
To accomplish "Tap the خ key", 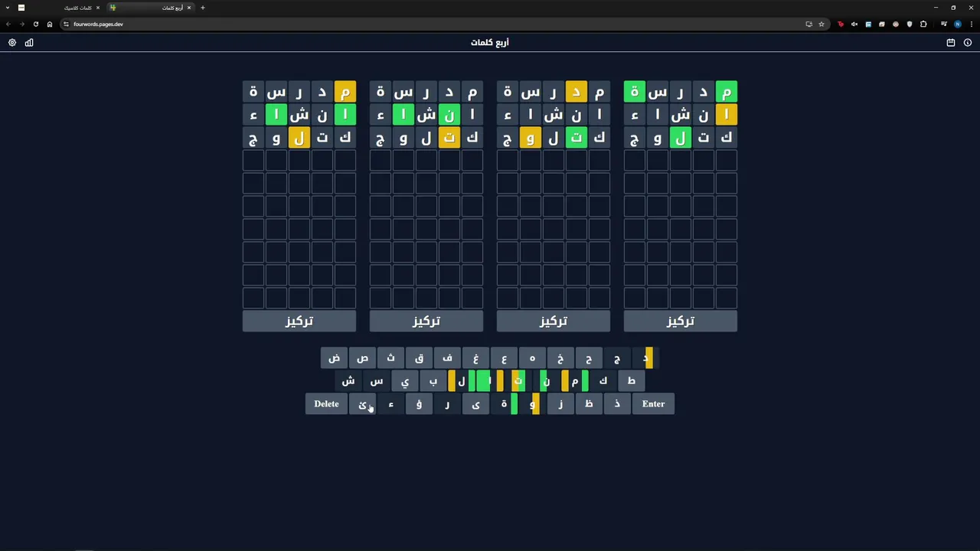I will tap(561, 358).
